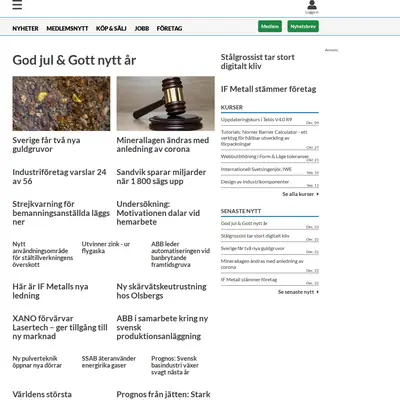
Task: Open article XANO förvärvar Lasertech
Action: (x=60, y=327)
